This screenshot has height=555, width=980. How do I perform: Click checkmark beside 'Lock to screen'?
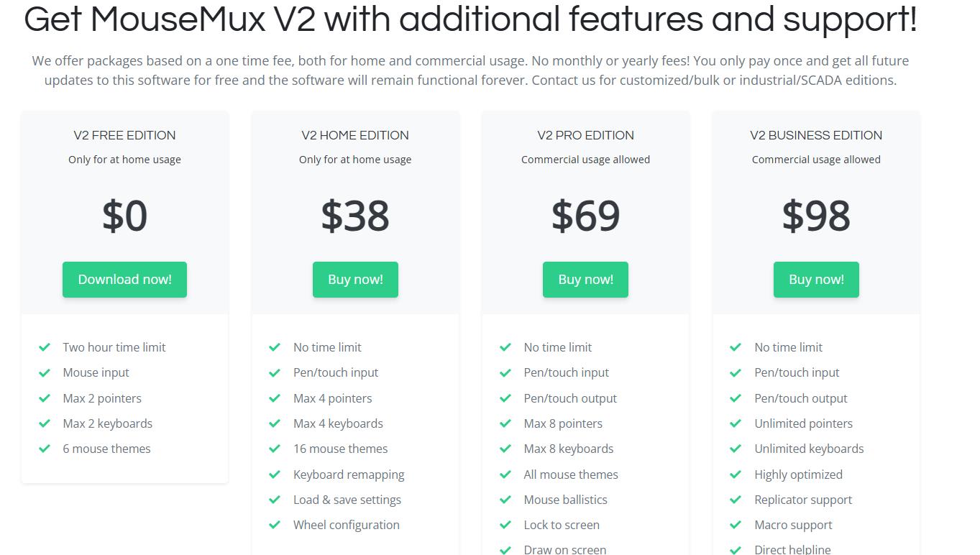(x=505, y=525)
